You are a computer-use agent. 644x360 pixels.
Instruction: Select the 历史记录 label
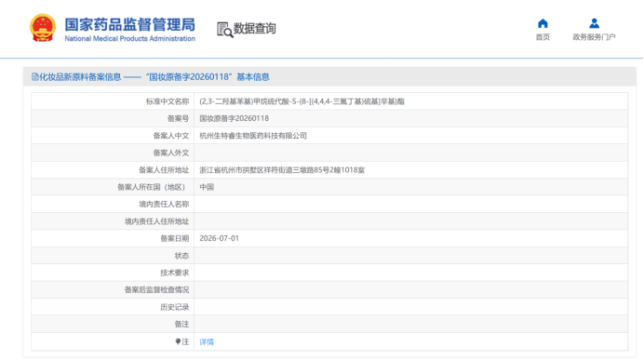click(x=175, y=307)
